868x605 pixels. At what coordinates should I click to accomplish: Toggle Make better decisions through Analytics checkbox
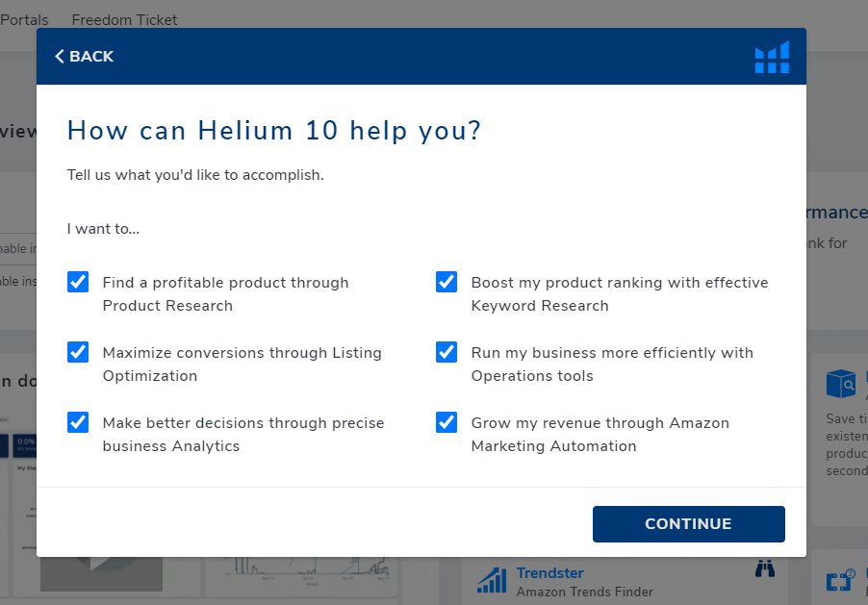[x=78, y=422]
